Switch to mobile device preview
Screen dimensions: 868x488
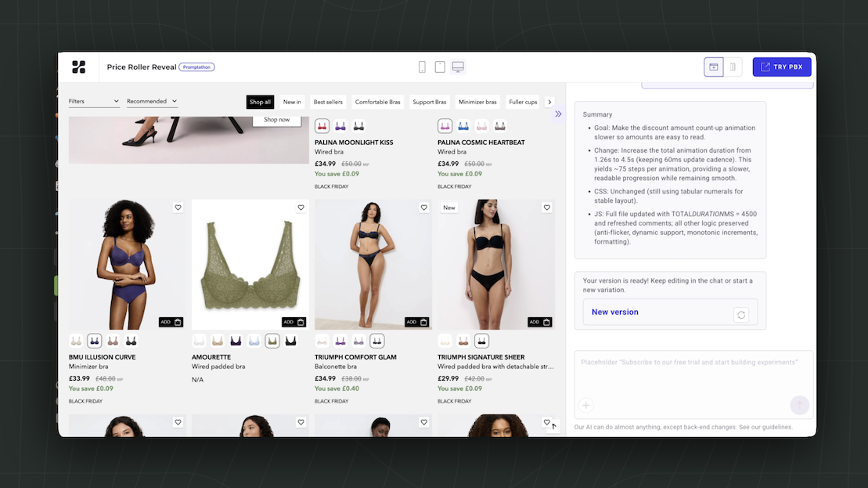tap(422, 67)
